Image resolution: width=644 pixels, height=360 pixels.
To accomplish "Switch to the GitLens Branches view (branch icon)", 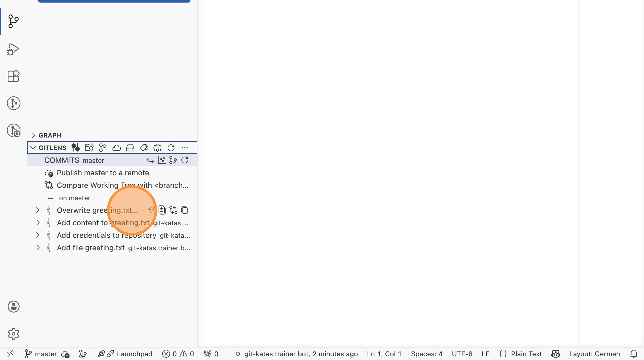I will coord(103,148).
